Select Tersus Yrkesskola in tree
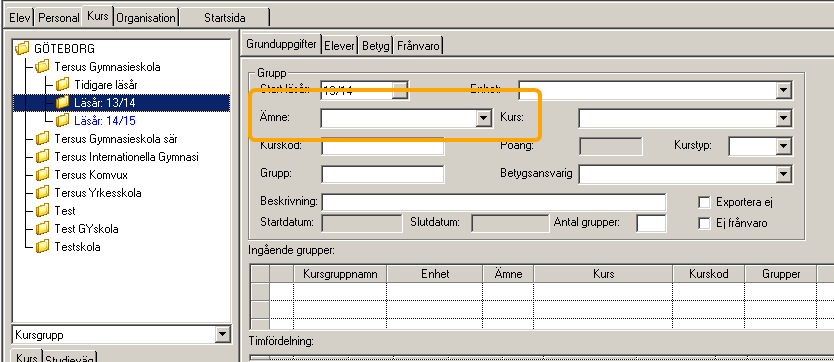 pyautogui.click(x=98, y=193)
